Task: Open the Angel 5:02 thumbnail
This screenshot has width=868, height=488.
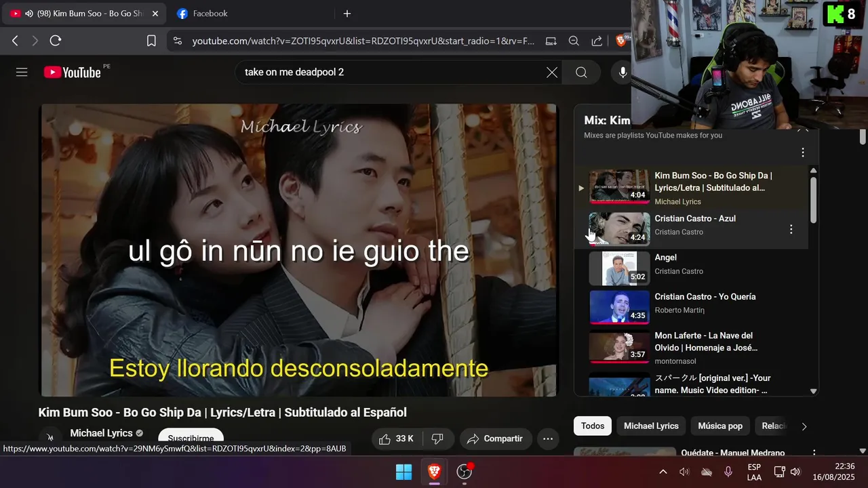Action: (619, 268)
